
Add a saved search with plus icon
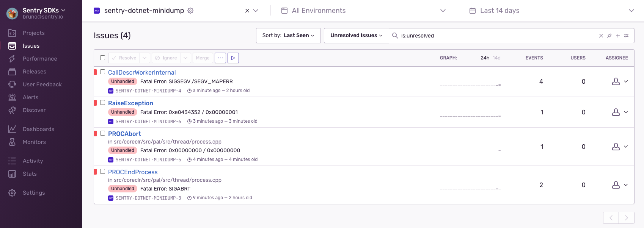coord(618,36)
